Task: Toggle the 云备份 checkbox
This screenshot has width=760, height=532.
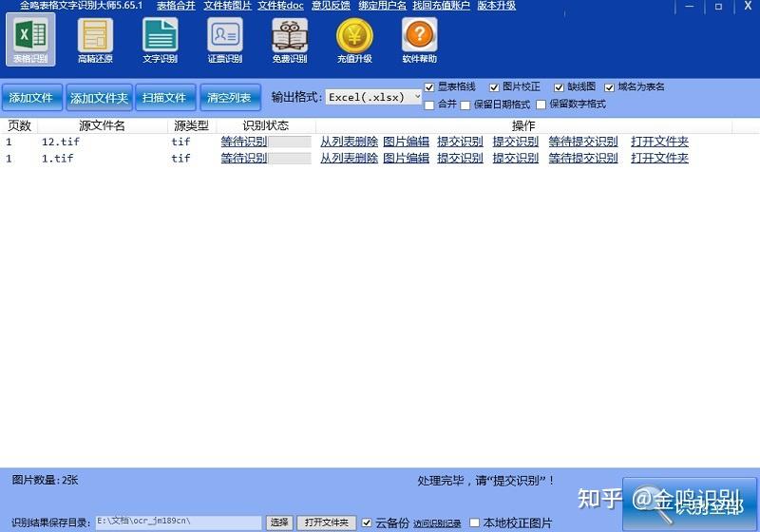Action: pyautogui.click(x=367, y=522)
